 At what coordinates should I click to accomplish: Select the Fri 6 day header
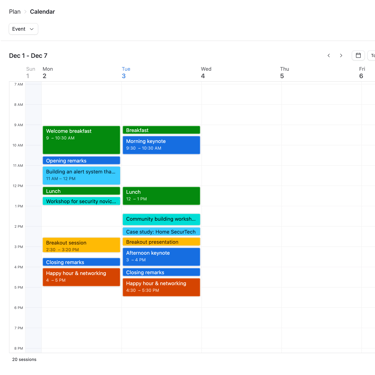point(362,72)
